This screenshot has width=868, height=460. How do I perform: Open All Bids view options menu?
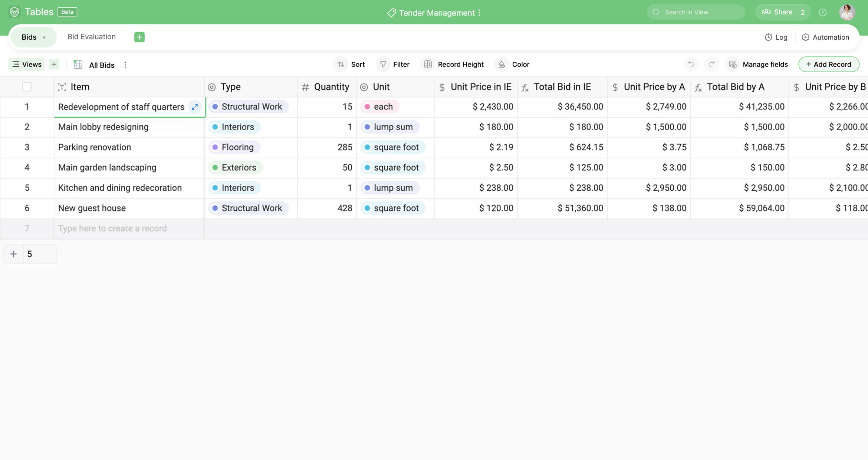click(125, 65)
